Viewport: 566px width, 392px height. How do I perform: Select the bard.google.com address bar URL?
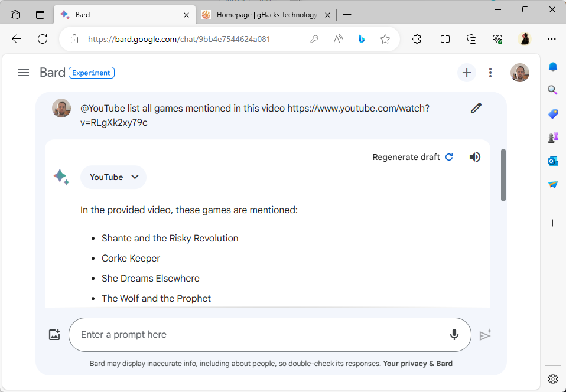tap(179, 39)
